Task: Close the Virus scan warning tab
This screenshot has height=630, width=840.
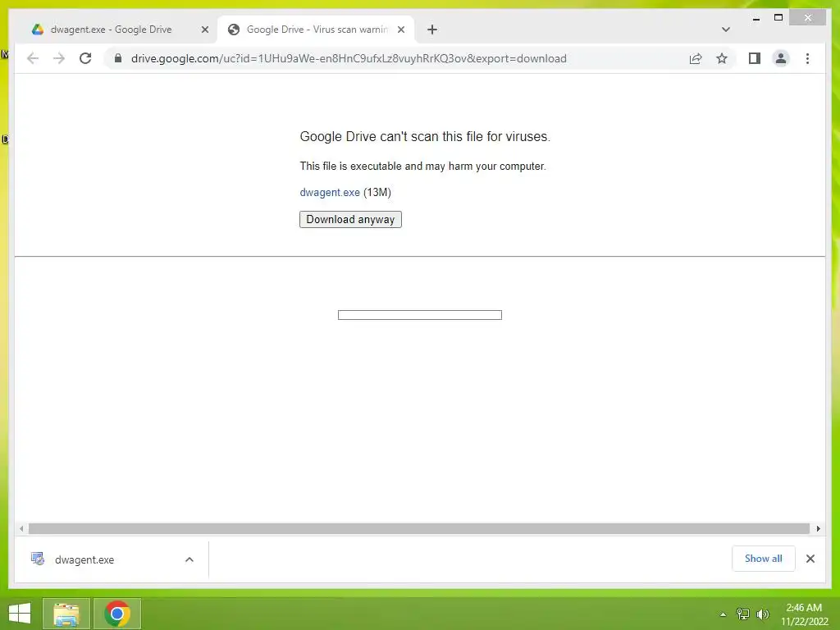Action: coord(401,30)
